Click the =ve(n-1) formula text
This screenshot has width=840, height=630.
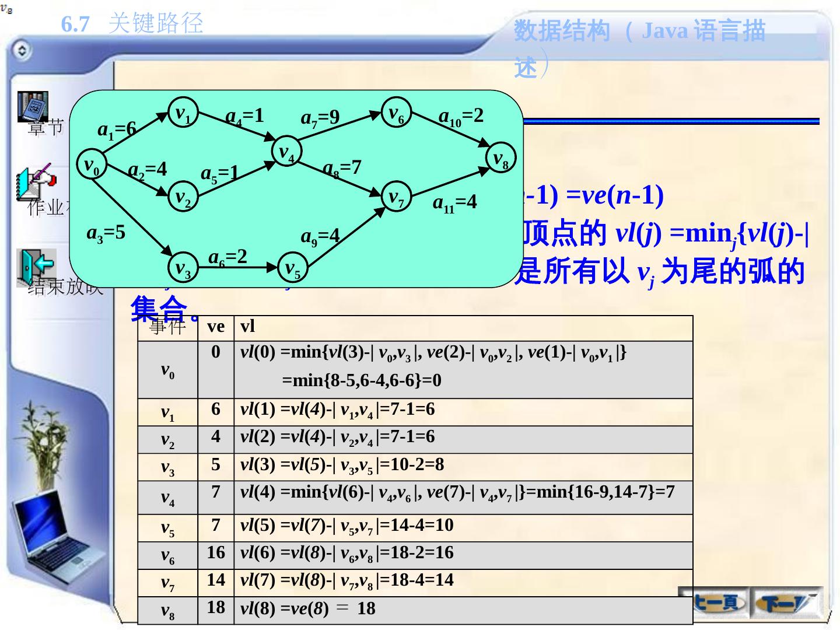615,196
